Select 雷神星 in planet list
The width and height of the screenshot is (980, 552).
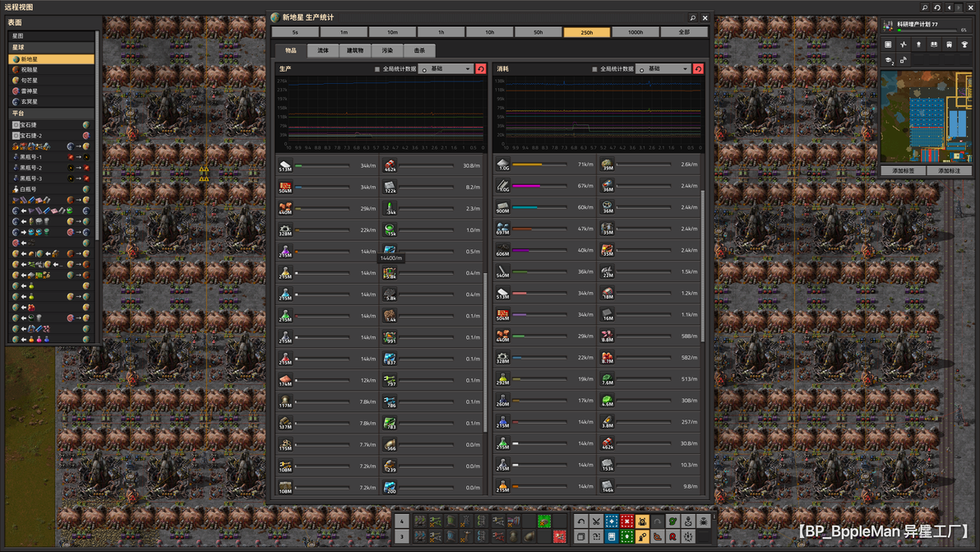click(x=51, y=90)
